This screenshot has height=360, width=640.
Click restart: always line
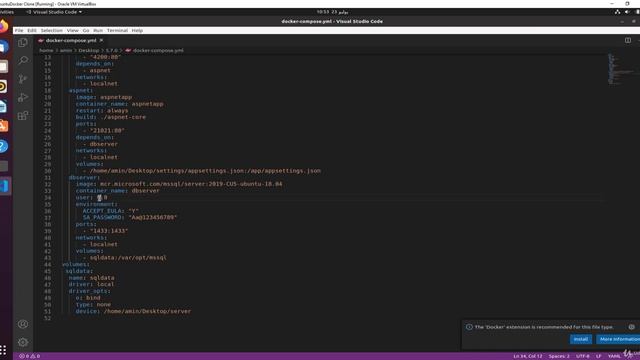pyautogui.click(x=102, y=111)
